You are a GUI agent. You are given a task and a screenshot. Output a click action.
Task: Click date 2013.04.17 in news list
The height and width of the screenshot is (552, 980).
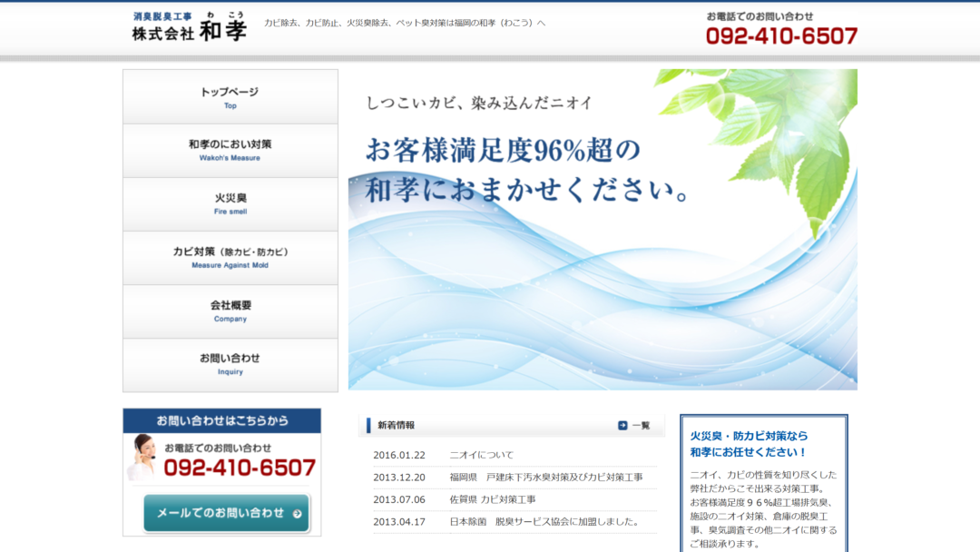point(398,521)
